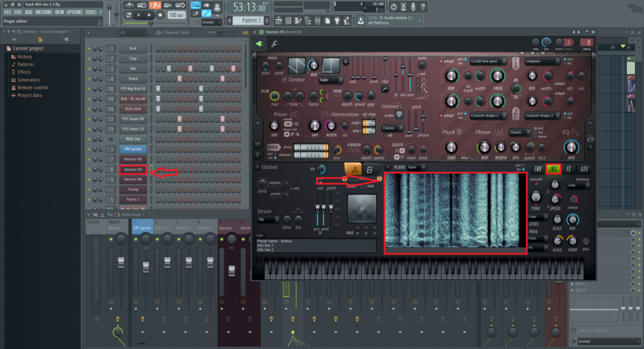The width and height of the screenshot is (644, 349).
Task: Open the Unison Classic type dropdown
Action: [392, 128]
